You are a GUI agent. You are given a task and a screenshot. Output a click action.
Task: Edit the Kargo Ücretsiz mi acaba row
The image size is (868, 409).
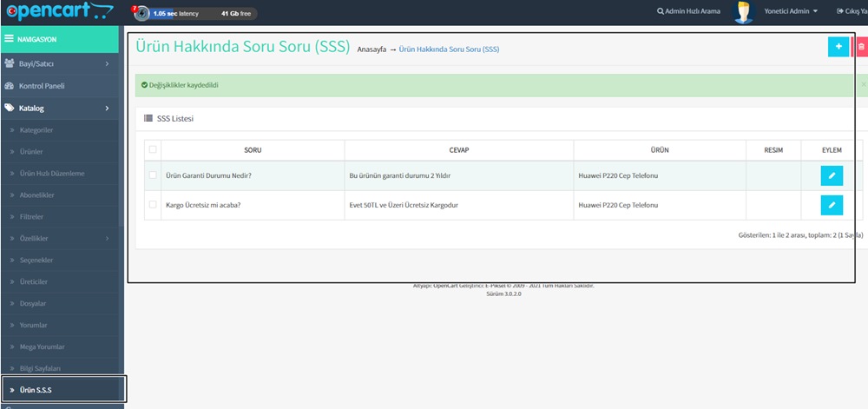pyautogui.click(x=832, y=205)
